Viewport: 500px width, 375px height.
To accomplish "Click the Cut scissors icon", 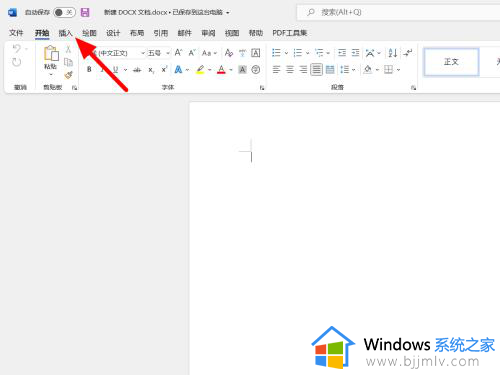I will click(68, 49).
